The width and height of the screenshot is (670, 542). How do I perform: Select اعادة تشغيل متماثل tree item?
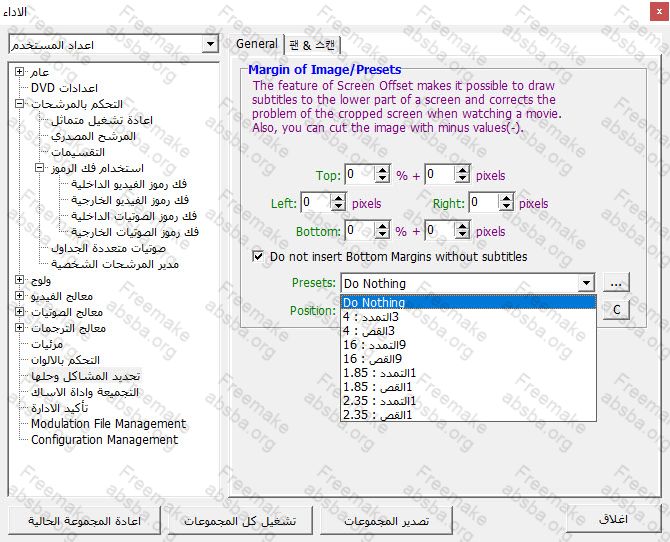(102, 120)
